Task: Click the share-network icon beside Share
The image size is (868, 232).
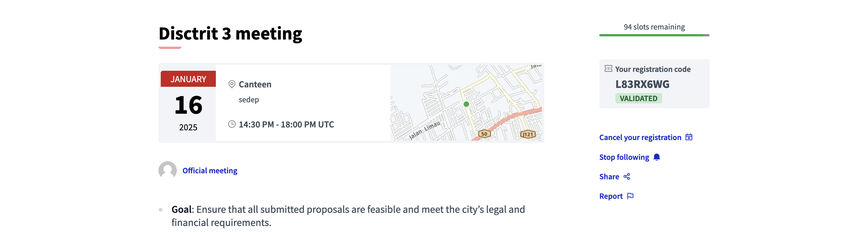Action: [628, 176]
